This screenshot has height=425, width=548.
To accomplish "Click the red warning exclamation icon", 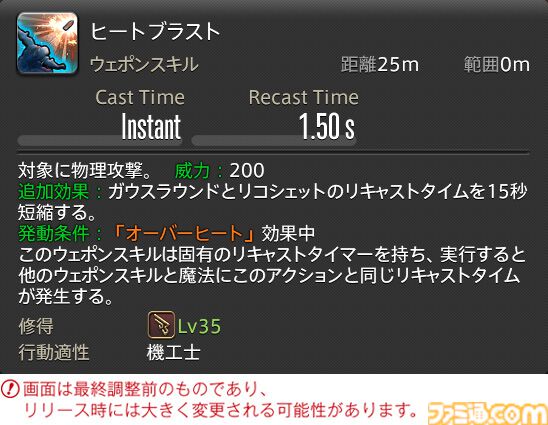I will (10, 389).
